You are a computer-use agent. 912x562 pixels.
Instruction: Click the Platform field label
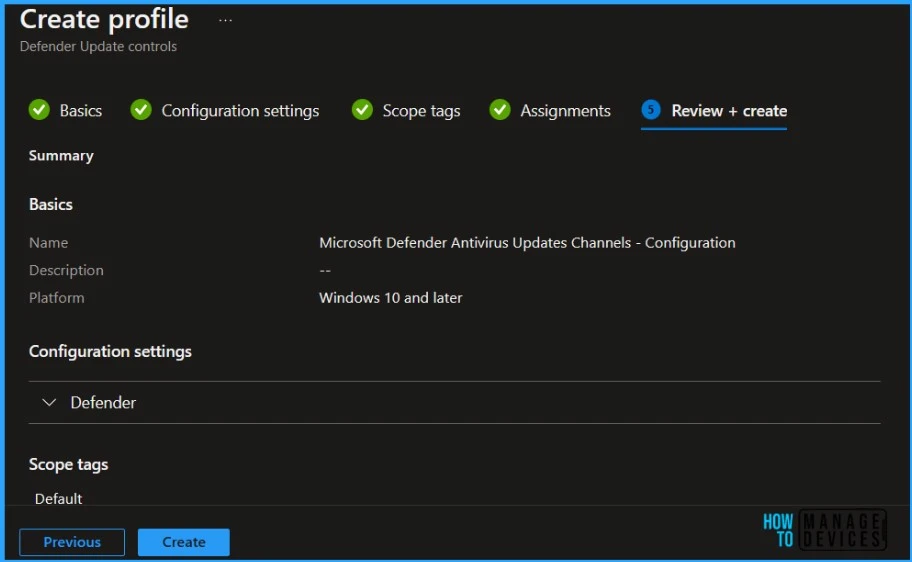[56, 298]
